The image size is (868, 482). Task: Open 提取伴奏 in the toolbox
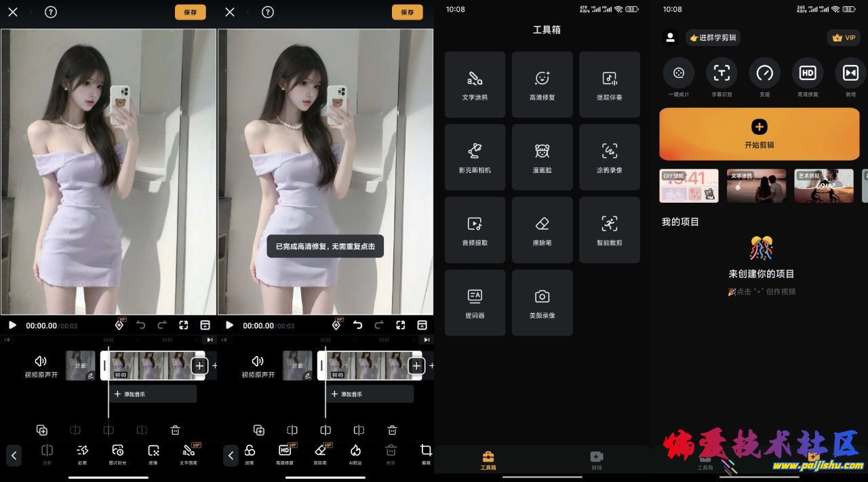click(609, 85)
